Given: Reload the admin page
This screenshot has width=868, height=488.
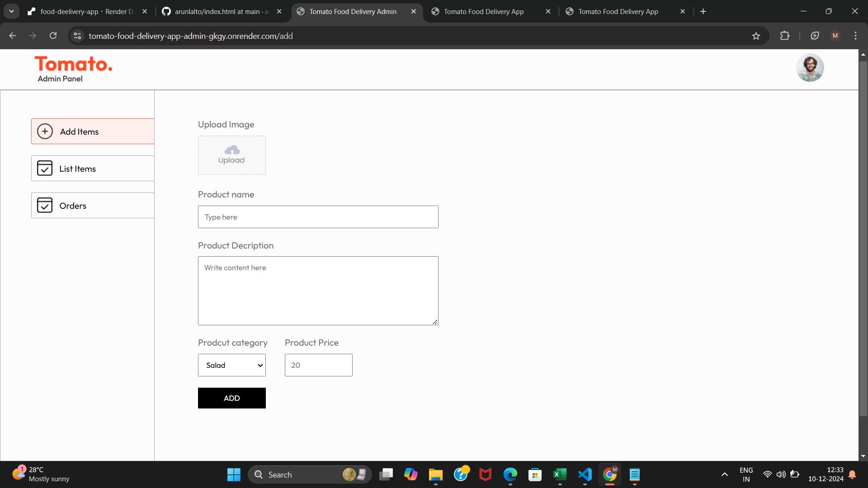Looking at the screenshot, I should [x=53, y=36].
